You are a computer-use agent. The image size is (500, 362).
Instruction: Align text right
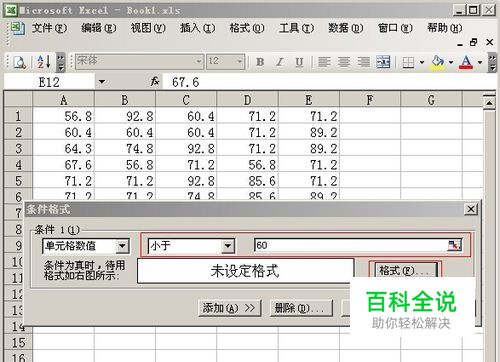pyautogui.click(x=363, y=62)
